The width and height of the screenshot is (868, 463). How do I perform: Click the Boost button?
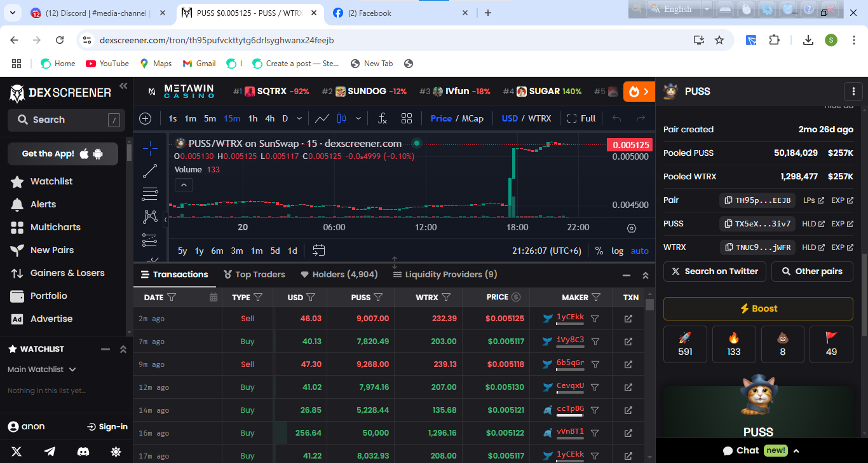pyautogui.click(x=758, y=308)
